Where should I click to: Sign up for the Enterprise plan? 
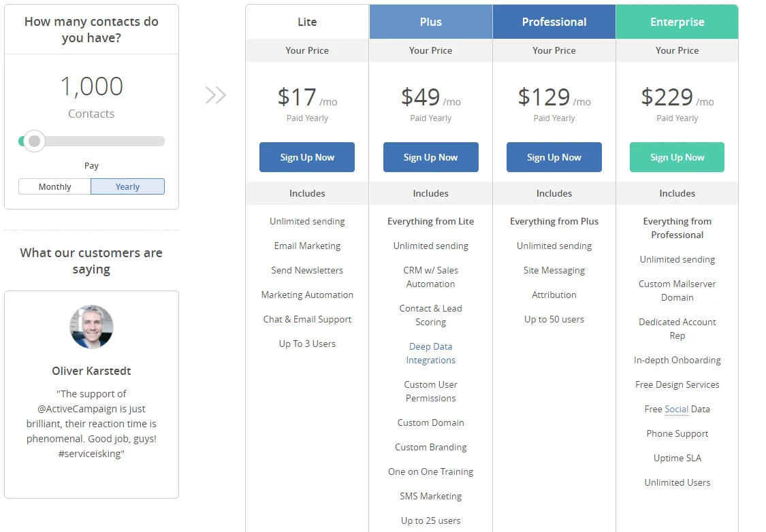pyautogui.click(x=677, y=157)
